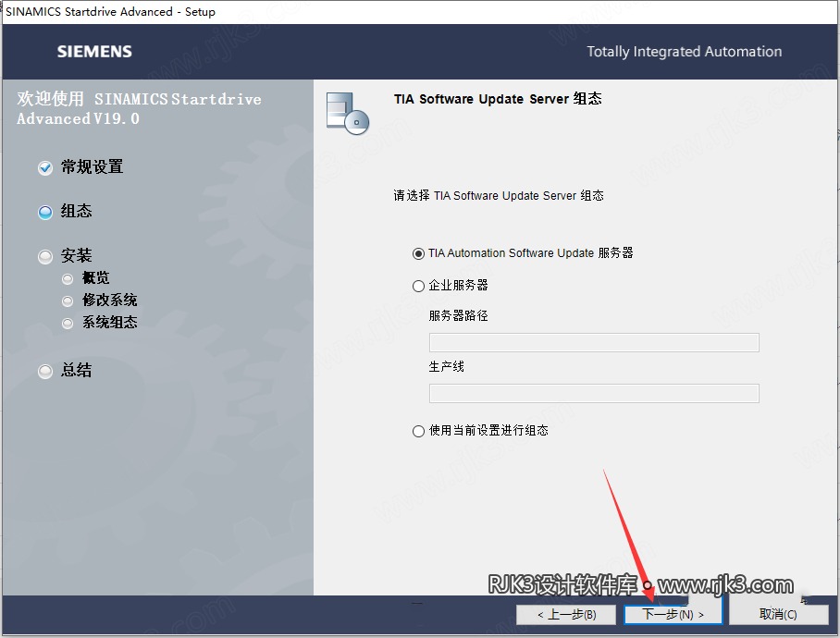840x638 pixels.
Task: Click the 'TIA Software Update Server 组态' heading
Action: [x=498, y=99]
